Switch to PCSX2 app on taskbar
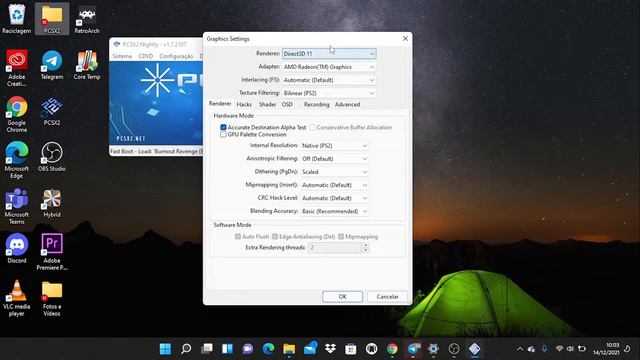 click(x=474, y=349)
